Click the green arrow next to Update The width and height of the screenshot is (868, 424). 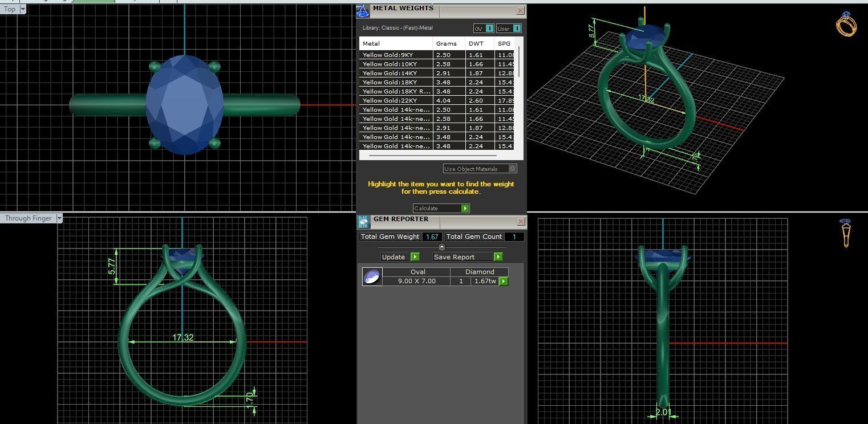coord(415,257)
